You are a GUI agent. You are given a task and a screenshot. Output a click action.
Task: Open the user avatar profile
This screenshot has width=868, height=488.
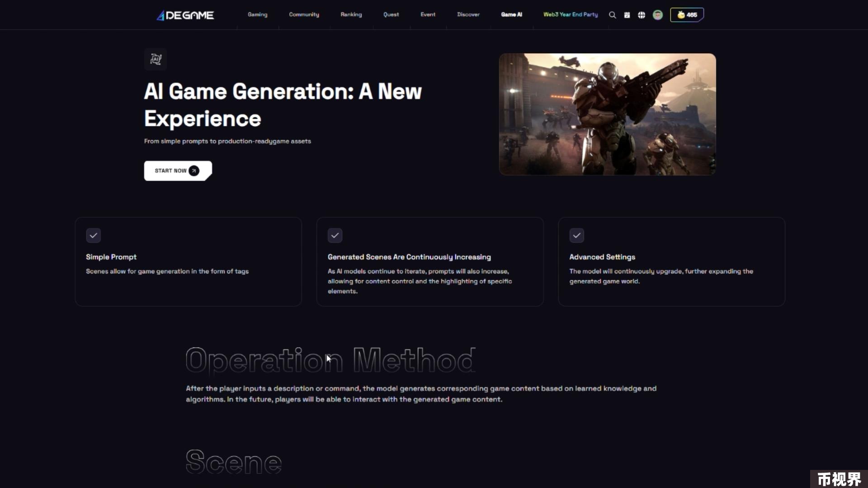click(658, 15)
